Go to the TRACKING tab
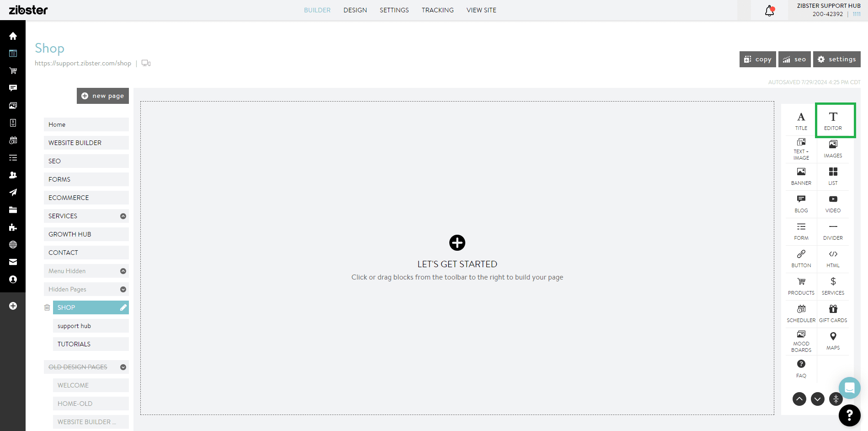 point(437,10)
